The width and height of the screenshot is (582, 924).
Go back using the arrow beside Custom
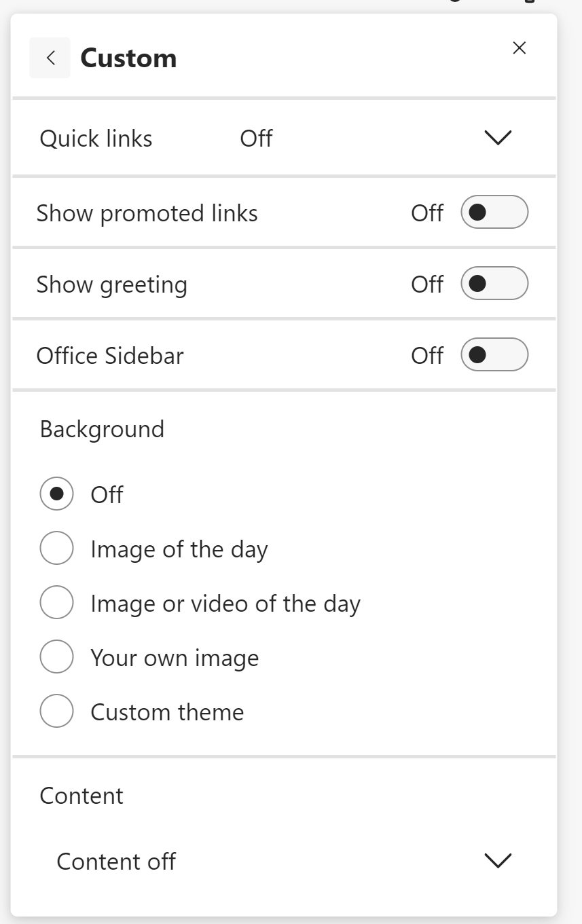tap(50, 58)
